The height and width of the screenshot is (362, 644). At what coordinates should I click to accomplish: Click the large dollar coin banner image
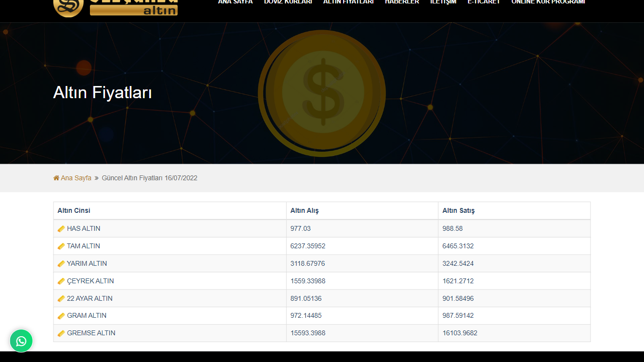(322, 93)
